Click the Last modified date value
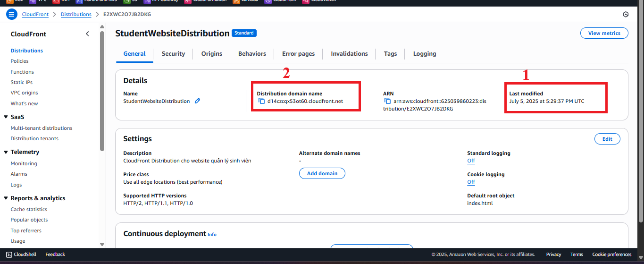 (547, 101)
